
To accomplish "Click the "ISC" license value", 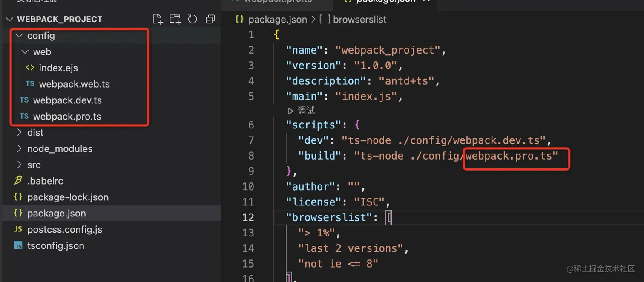I will 370,202.
